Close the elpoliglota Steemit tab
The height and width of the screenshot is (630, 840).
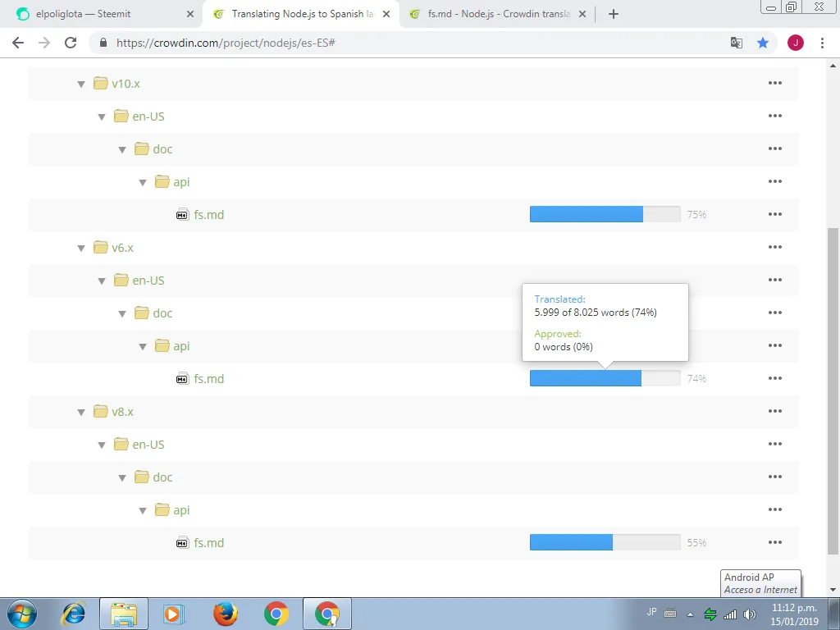190,14
